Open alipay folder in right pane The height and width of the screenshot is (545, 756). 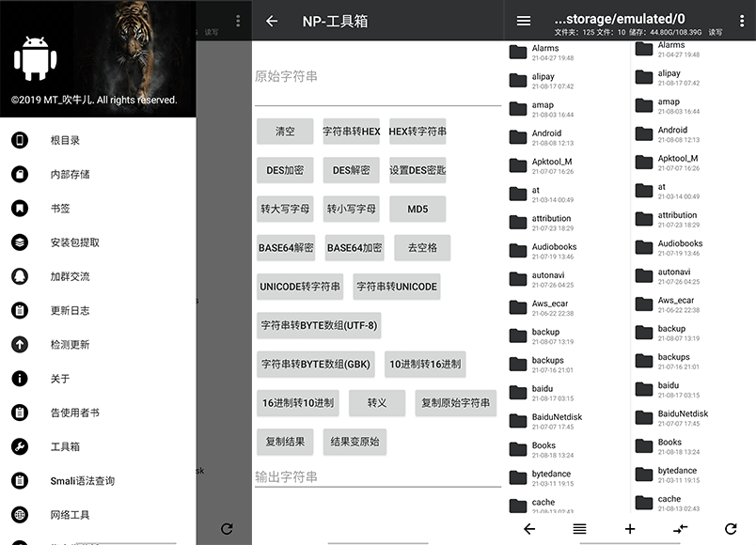[692, 78]
